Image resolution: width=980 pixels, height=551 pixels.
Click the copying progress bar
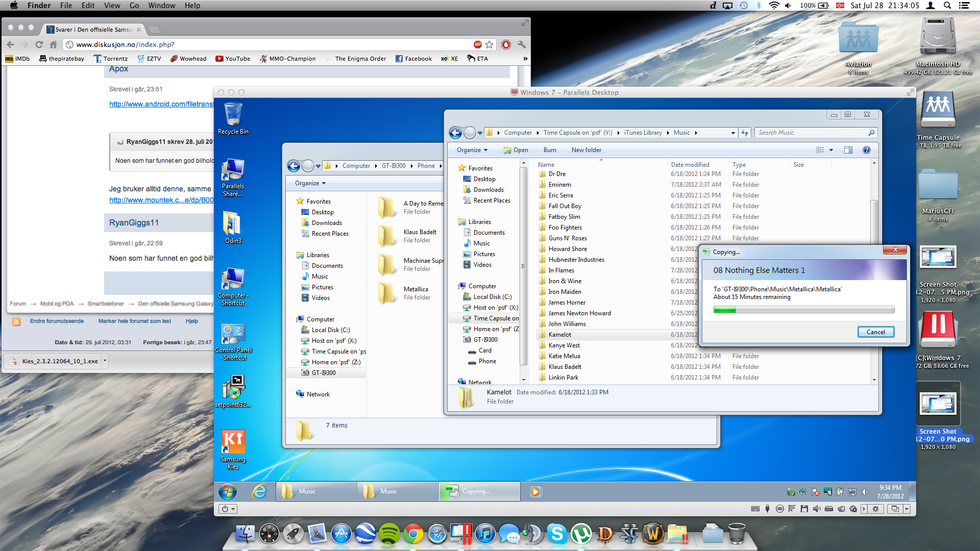(804, 310)
